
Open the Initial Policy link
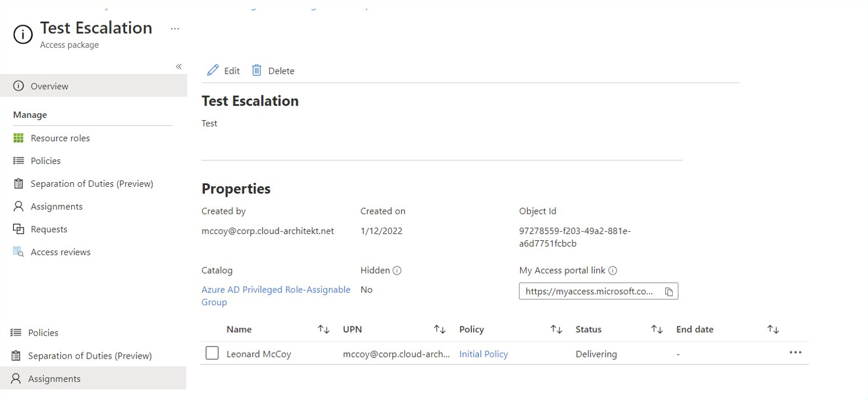click(483, 354)
